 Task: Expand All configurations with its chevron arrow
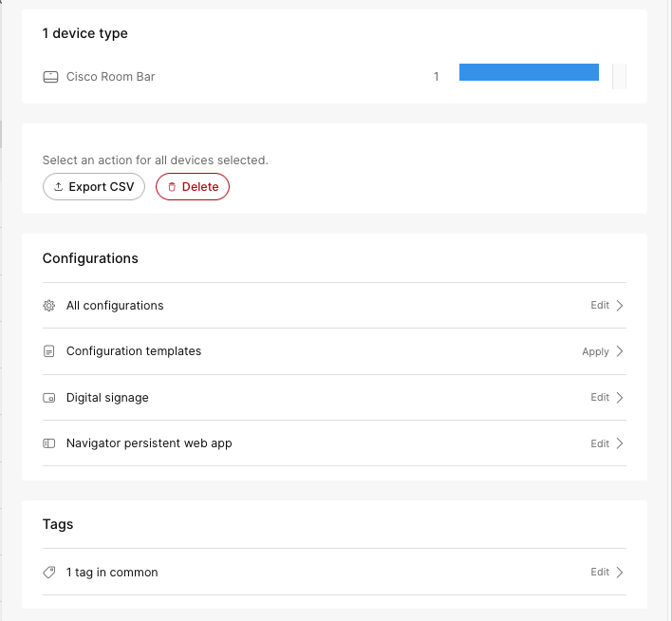(x=620, y=306)
